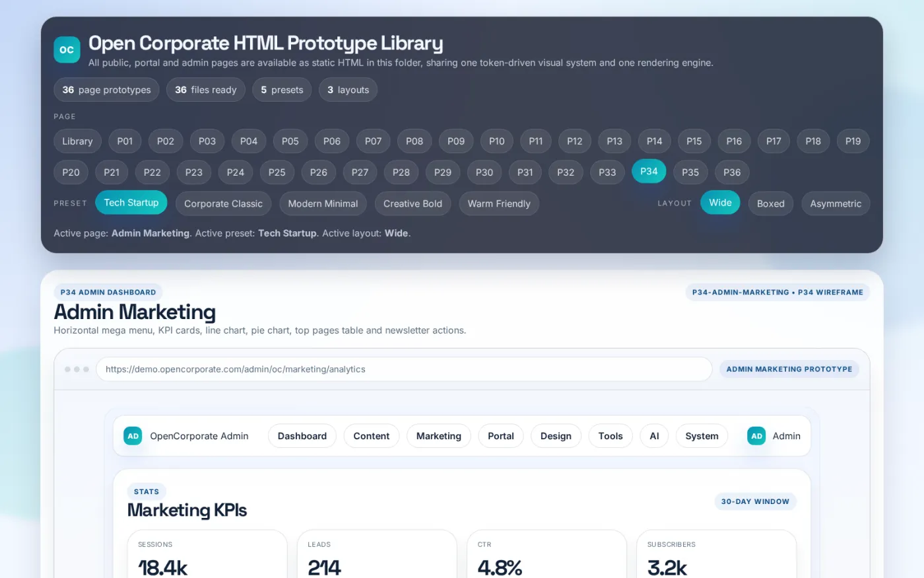Click the ADMIN MARKETING PROTOTYPE badge

789,369
